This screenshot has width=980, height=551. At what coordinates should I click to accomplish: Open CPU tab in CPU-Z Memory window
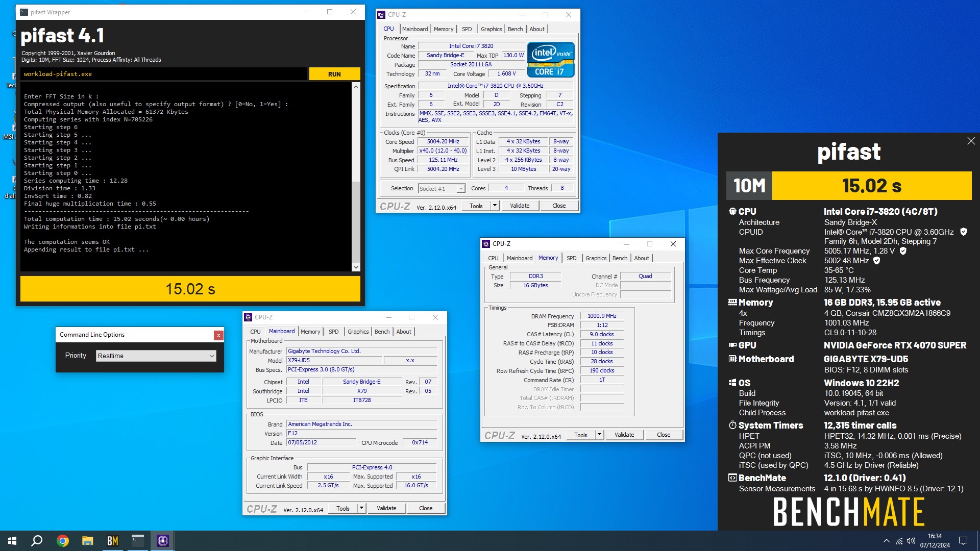pos(493,258)
